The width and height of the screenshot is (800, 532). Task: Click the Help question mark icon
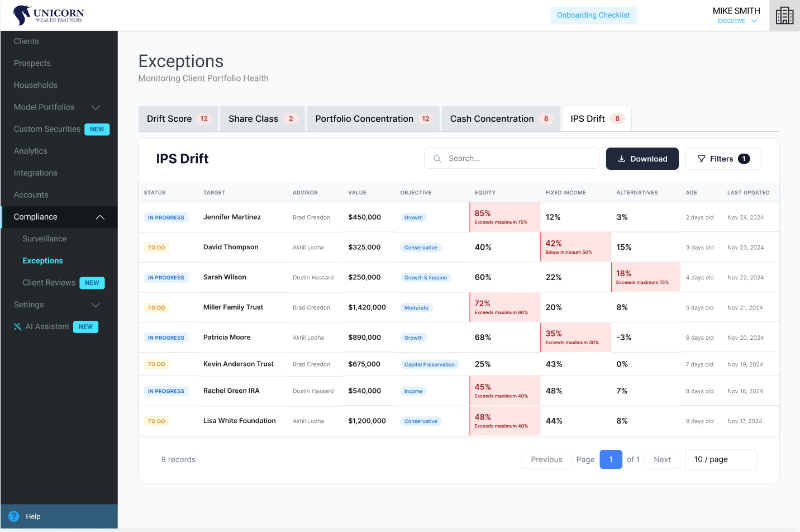(14, 516)
